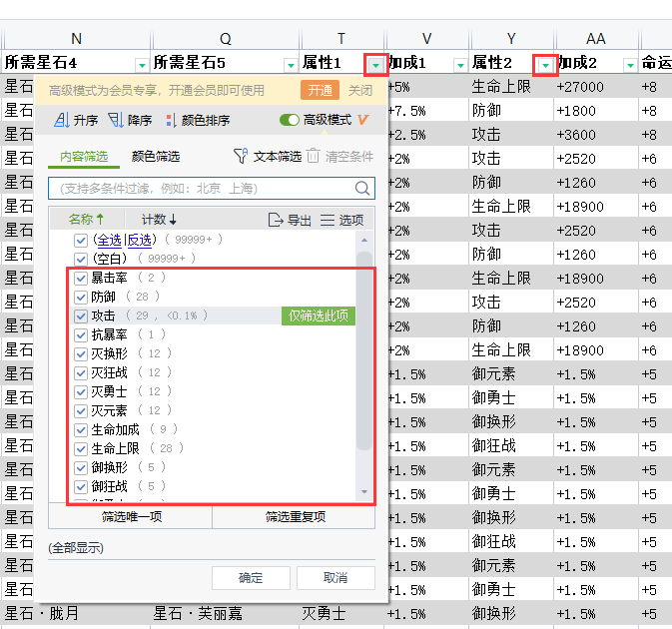The width and height of the screenshot is (672, 629).
Task: Select column N header
Action: (76, 39)
